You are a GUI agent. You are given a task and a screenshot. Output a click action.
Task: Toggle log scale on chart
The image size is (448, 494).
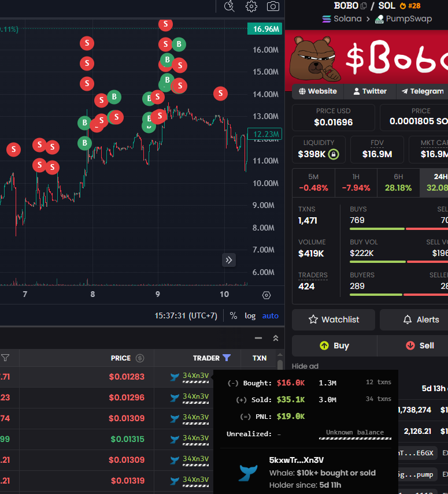[250, 315]
